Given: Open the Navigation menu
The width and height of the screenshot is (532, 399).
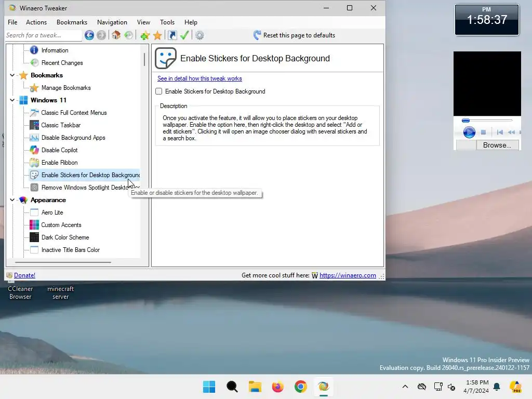Looking at the screenshot, I should 112,22.
